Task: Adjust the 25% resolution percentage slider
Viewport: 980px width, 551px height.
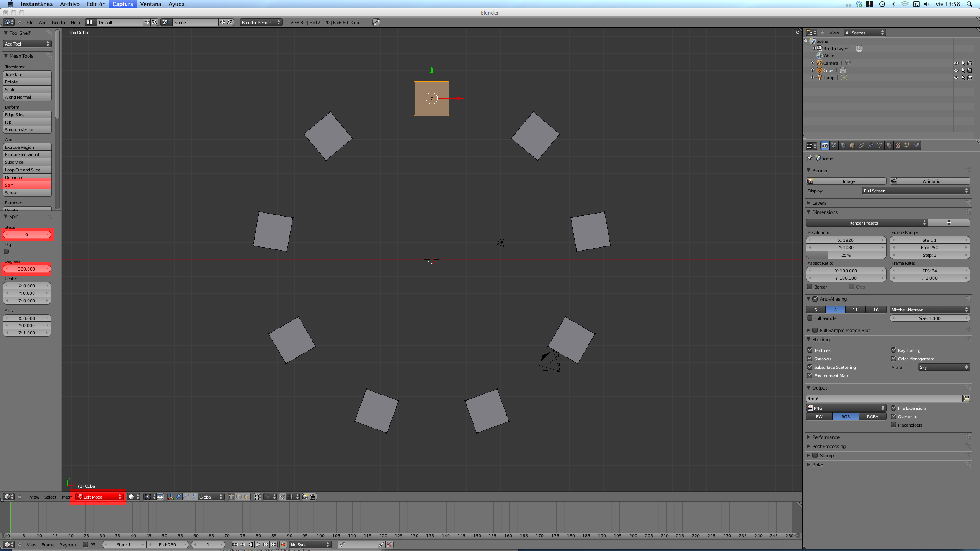Action: [x=846, y=255]
